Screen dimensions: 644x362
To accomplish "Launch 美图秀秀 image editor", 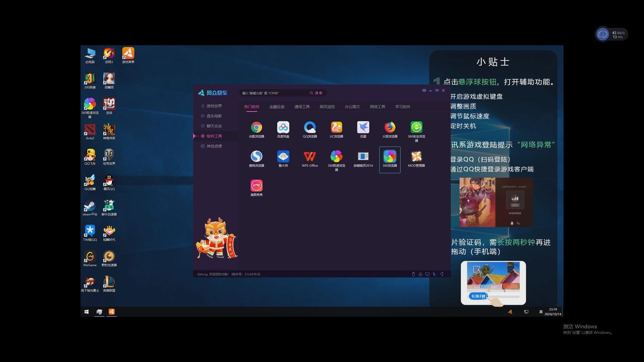I will (x=256, y=186).
